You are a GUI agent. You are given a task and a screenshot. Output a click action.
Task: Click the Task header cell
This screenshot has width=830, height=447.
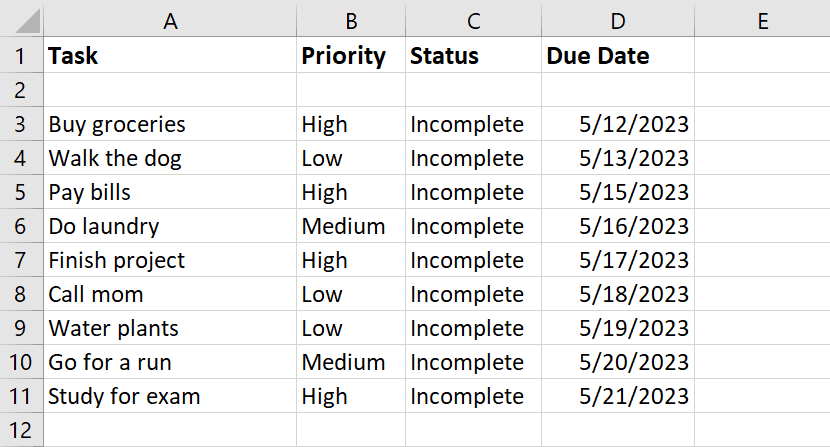tap(170, 55)
